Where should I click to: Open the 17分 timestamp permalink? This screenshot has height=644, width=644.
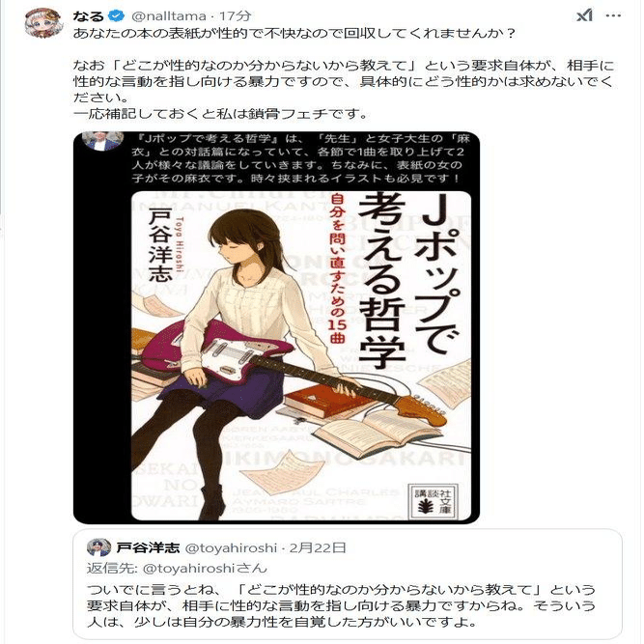coord(235,16)
